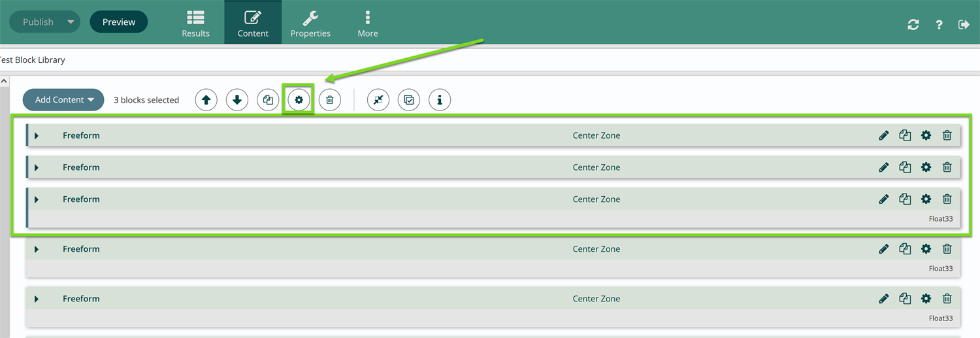980x338 pixels.
Task: Open the fifth Freeform block's gear settings
Action: 926,299
